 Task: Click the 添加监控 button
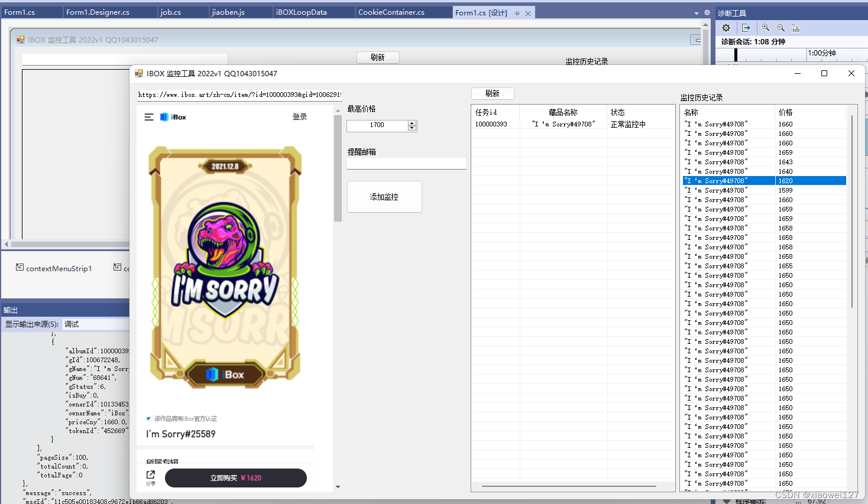point(384,197)
